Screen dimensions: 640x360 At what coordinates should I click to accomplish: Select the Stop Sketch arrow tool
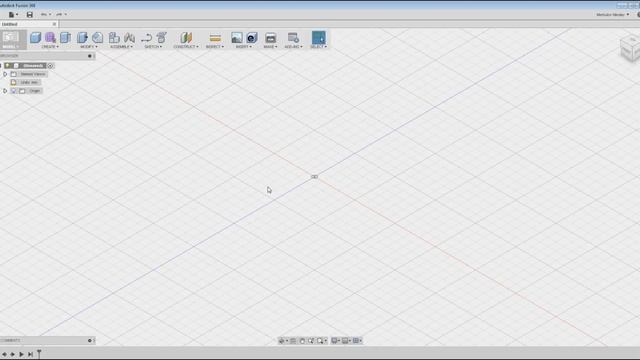click(x=146, y=38)
